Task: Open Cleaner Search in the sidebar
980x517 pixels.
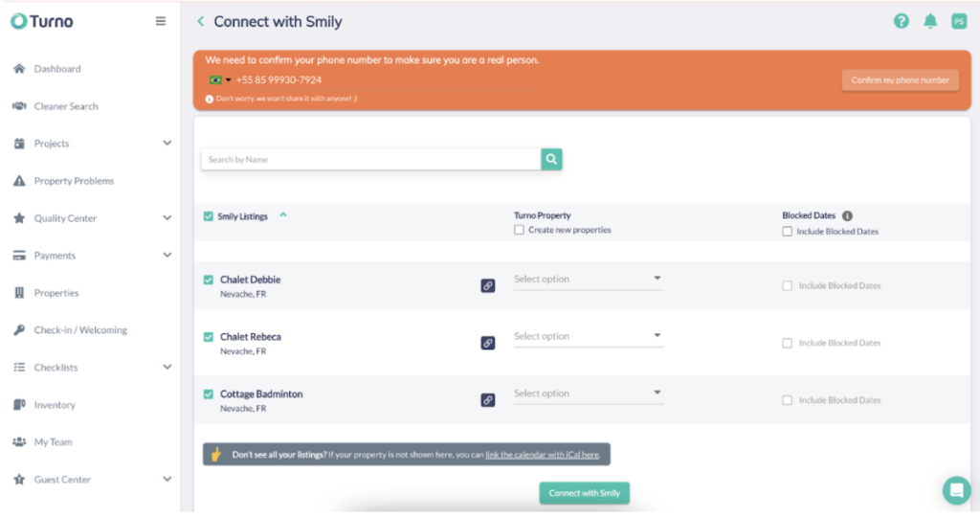Action: coord(66,106)
